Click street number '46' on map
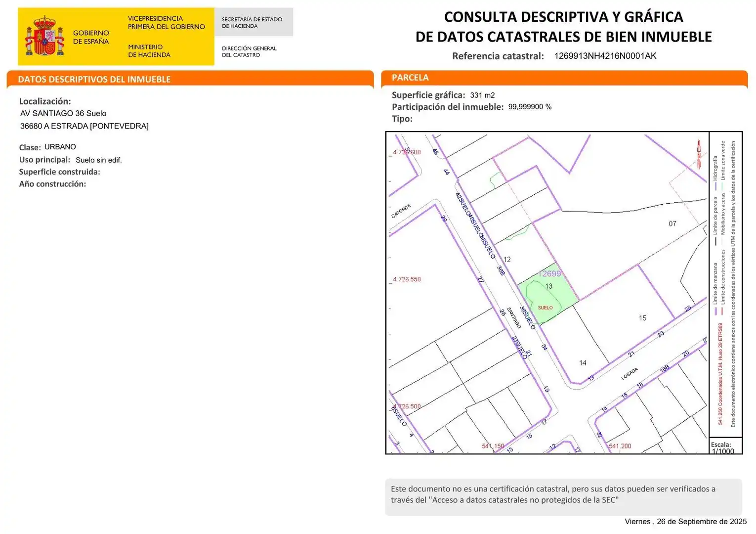This screenshot has height=534, width=756. coord(435,152)
